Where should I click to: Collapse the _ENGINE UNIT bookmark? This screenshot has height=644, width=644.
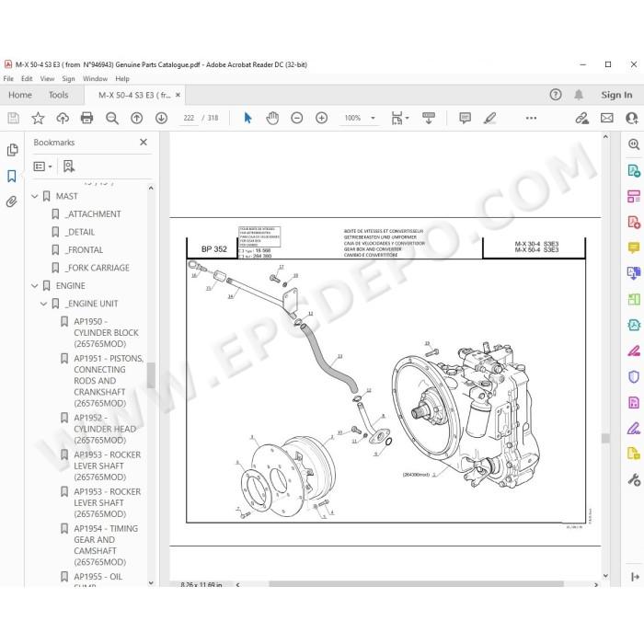(x=44, y=304)
